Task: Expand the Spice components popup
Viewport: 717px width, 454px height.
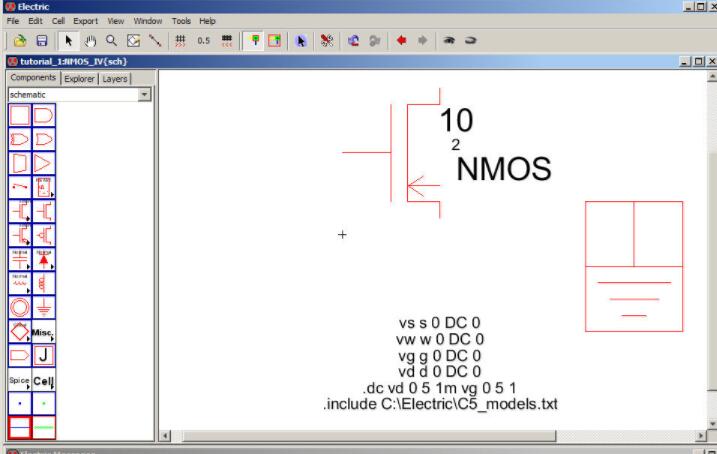Action: [x=21, y=381]
